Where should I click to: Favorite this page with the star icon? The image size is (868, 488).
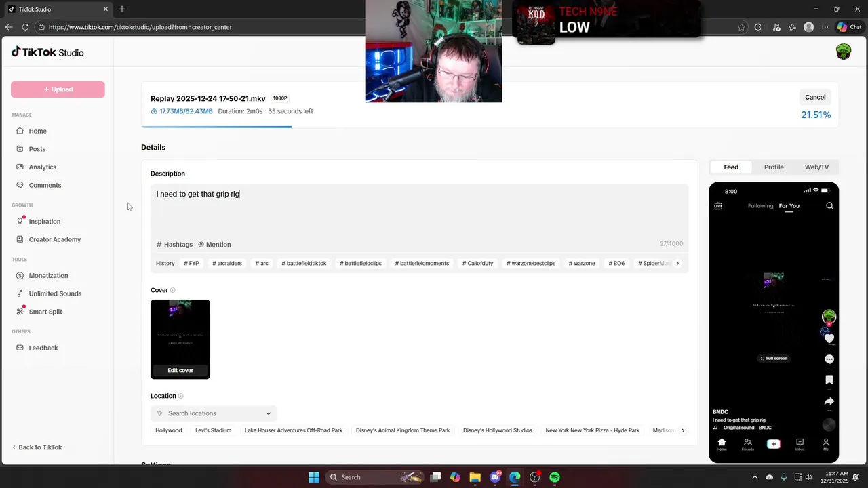pos(741,27)
